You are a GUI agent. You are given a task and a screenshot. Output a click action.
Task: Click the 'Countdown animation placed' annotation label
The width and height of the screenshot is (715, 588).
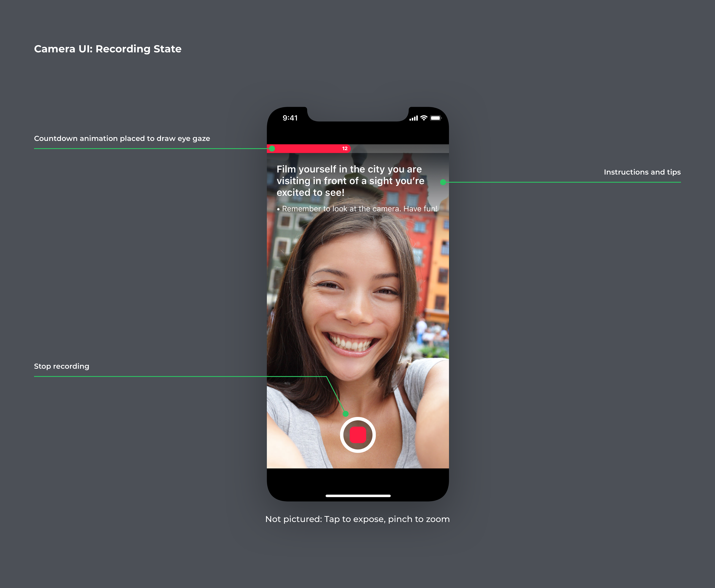click(x=122, y=139)
